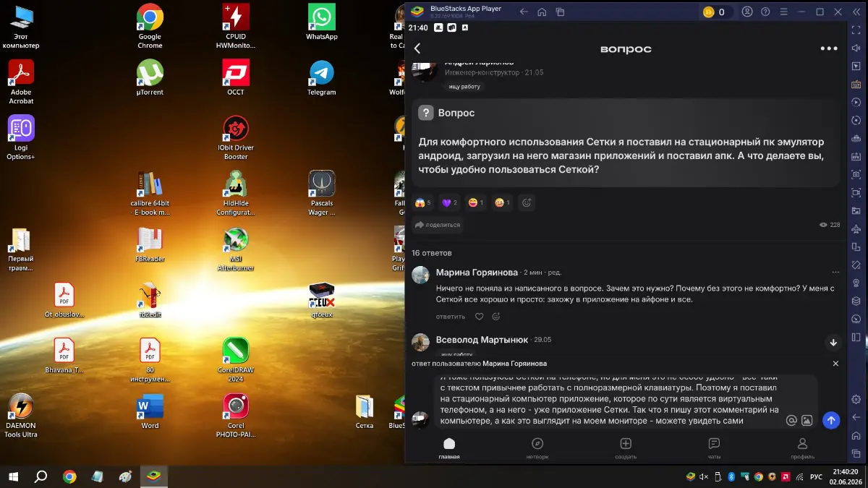
Task: Select the Telegram desktop icon
Action: coord(322,77)
